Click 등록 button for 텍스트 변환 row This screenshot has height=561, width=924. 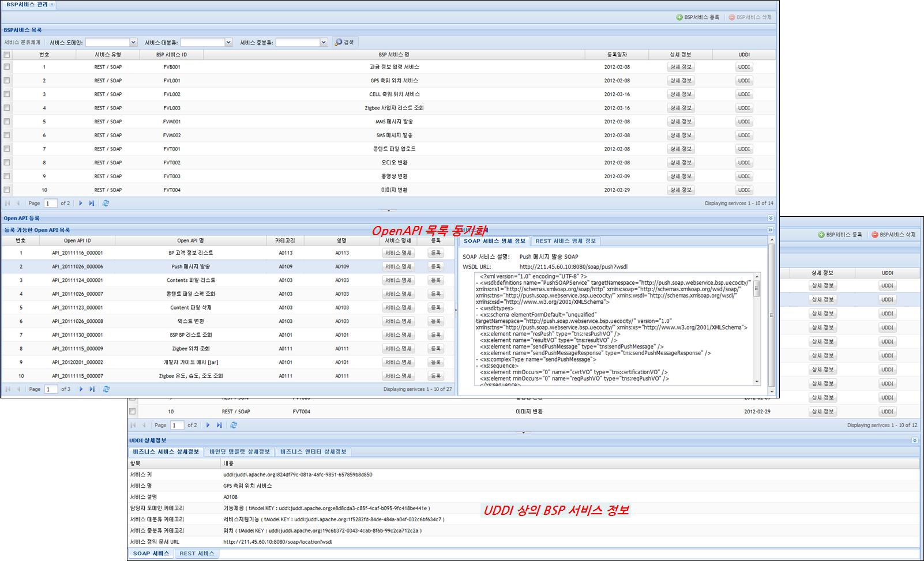pyautogui.click(x=435, y=321)
